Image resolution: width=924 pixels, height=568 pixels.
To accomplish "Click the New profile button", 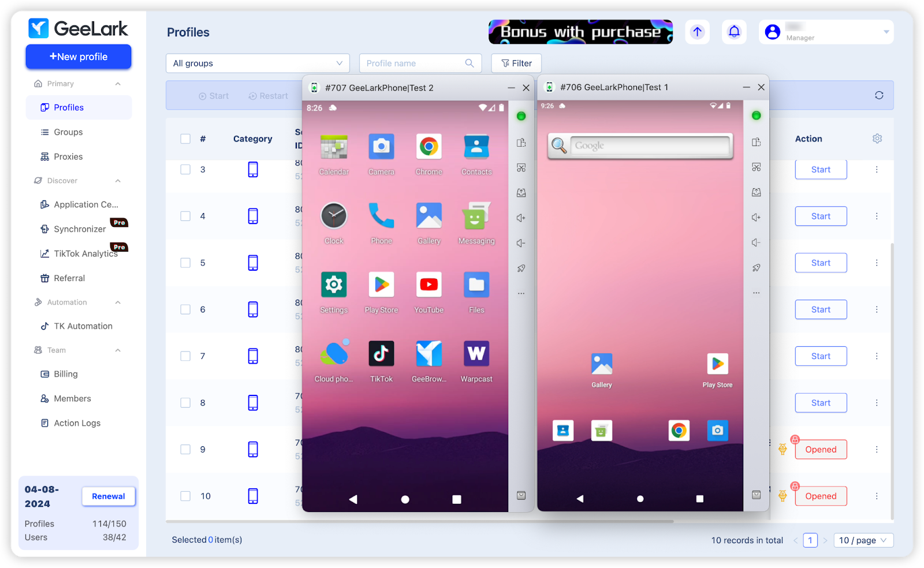I will (x=79, y=57).
